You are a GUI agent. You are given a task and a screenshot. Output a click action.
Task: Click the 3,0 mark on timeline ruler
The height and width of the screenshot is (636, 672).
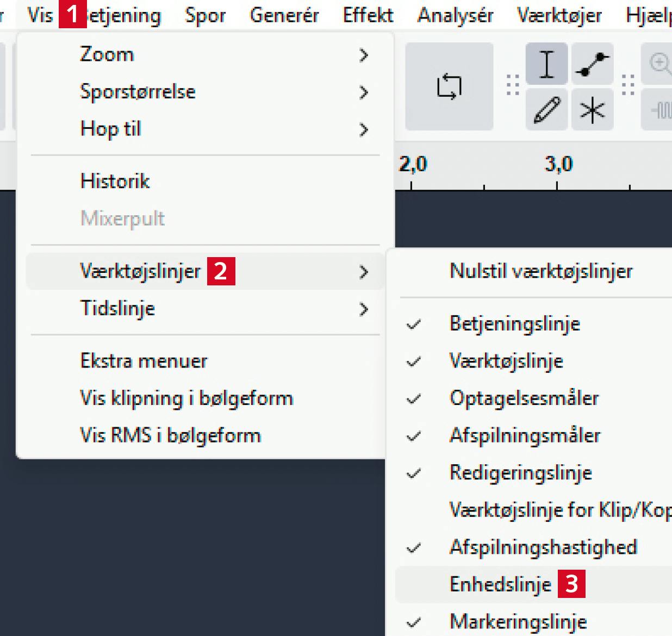[x=558, y=165]
